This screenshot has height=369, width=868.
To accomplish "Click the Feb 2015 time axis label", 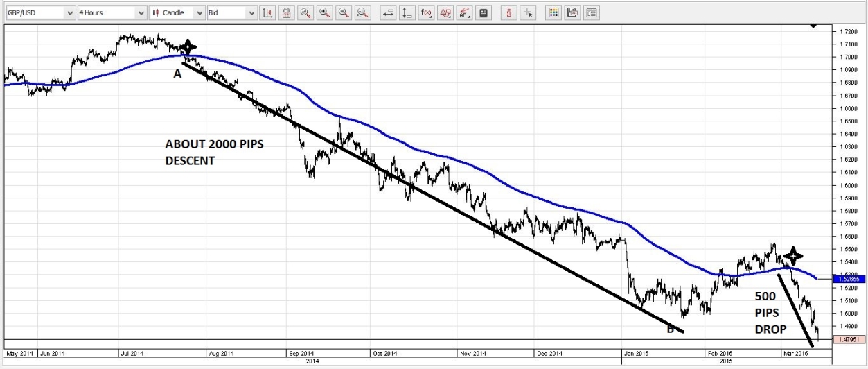I will pos(720,354).
